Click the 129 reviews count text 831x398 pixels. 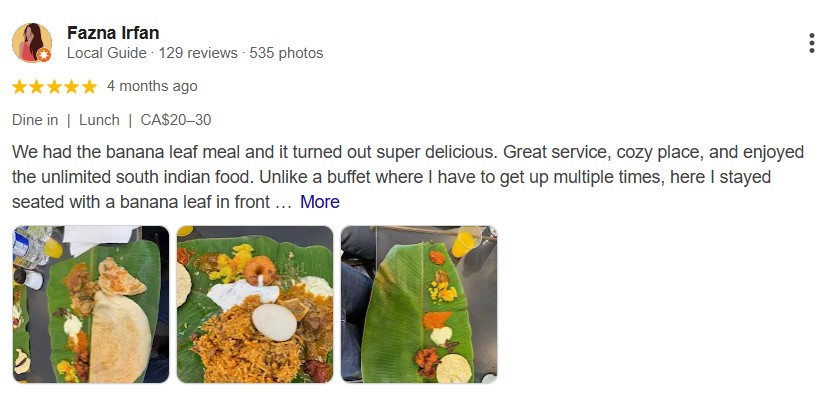click(198, 53)
